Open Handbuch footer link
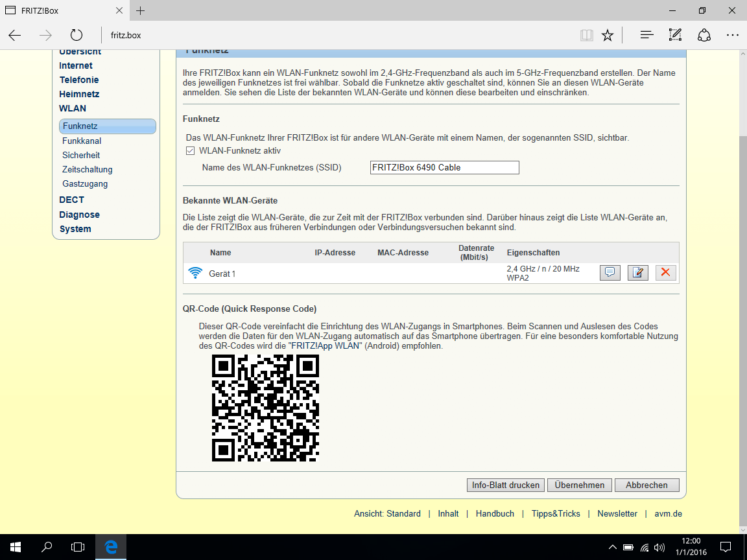The width and height of the screenshot is (747, 560). coord(495,514)
